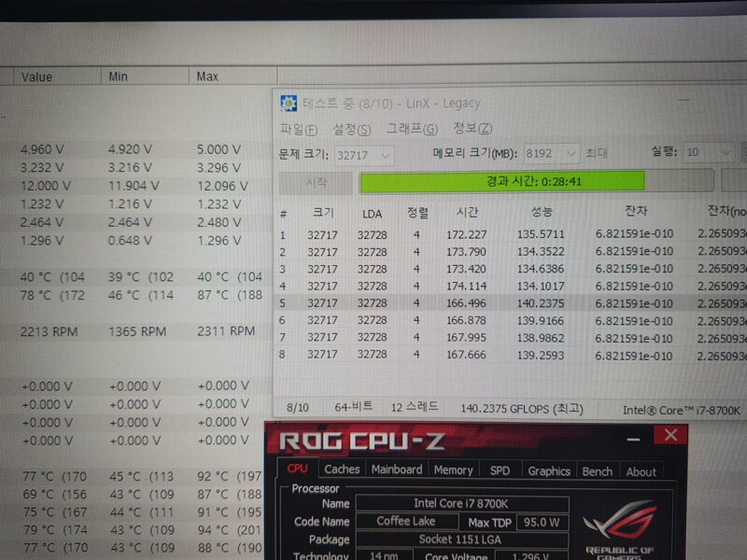
Task: Click the greyed 시작 start button
Action: click(x=317, y=183)
